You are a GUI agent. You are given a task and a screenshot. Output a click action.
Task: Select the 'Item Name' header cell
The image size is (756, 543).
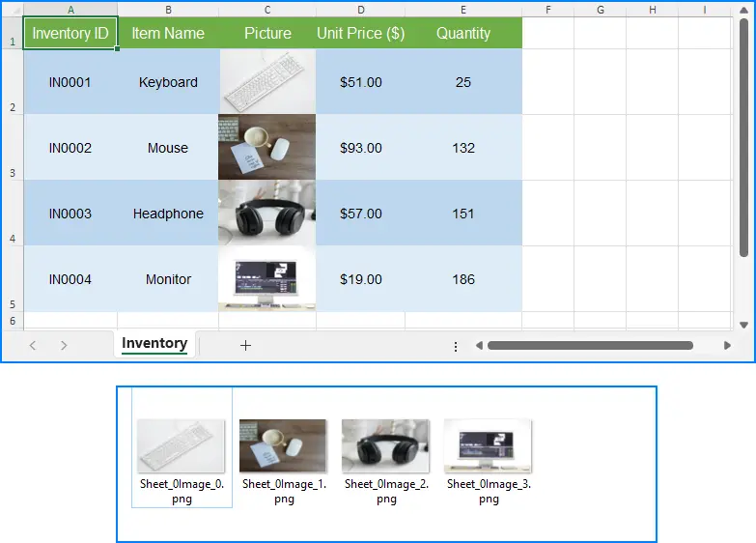(x=168, y=33)
